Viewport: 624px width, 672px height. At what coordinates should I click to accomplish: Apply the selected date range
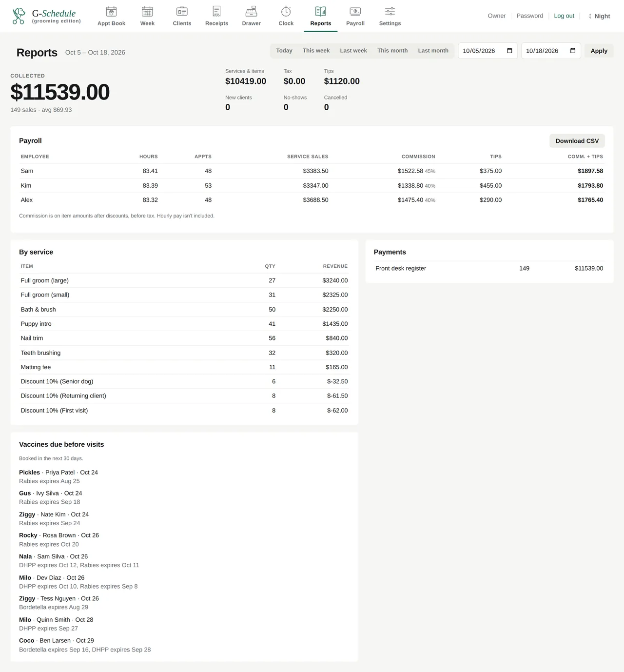pos(599,51)
